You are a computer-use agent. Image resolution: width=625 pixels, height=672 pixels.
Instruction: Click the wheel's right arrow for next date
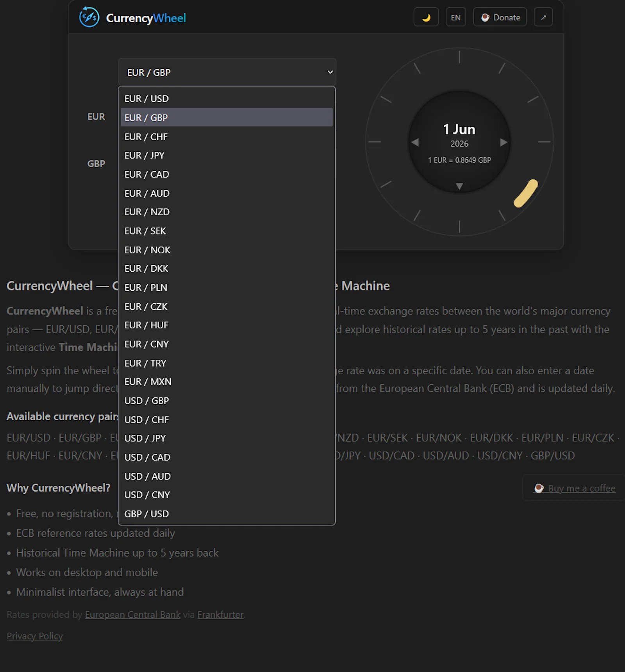[504, 143]
